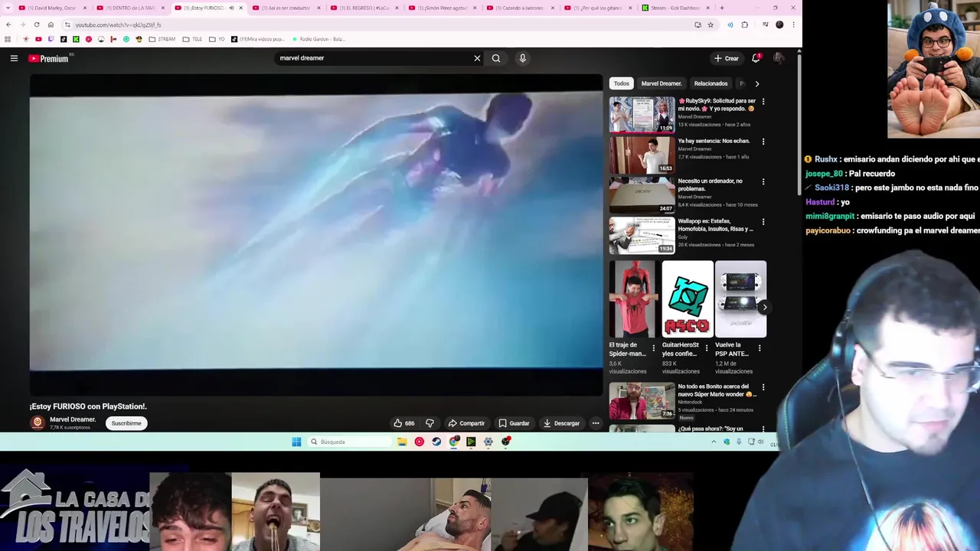Open YouTube notifications bell
980x551 pixels.
tap(756, 58)
